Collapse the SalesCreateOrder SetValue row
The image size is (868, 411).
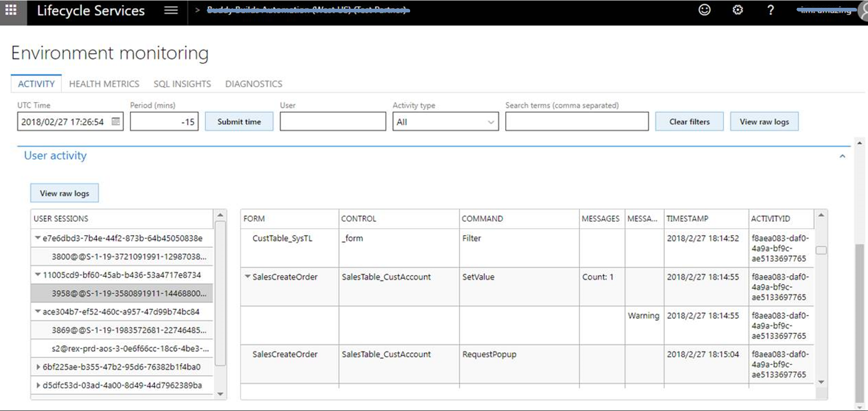click(x=248, y=277)
